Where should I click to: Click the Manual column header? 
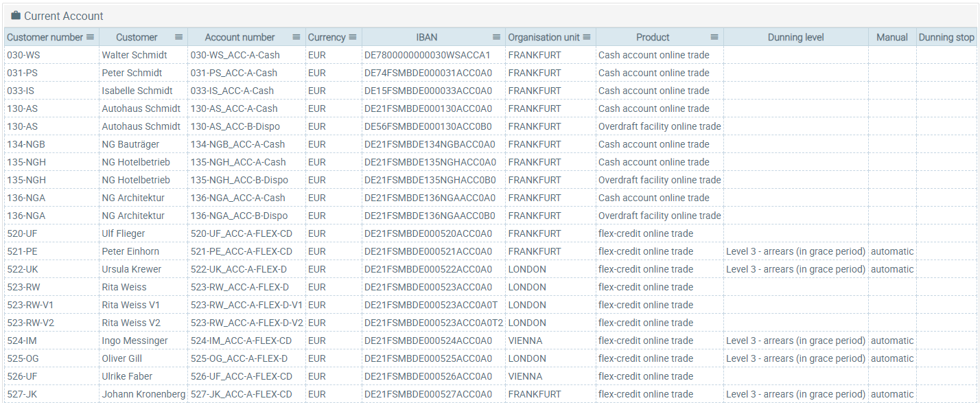click(x=892, y=37)
